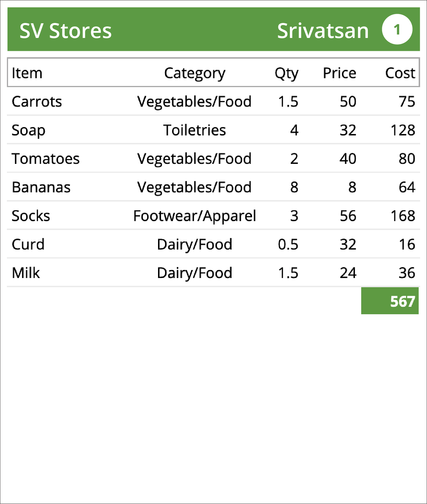The image size is (427, 504).
Task: Click the Item column header
Action: tap(27, 73)
